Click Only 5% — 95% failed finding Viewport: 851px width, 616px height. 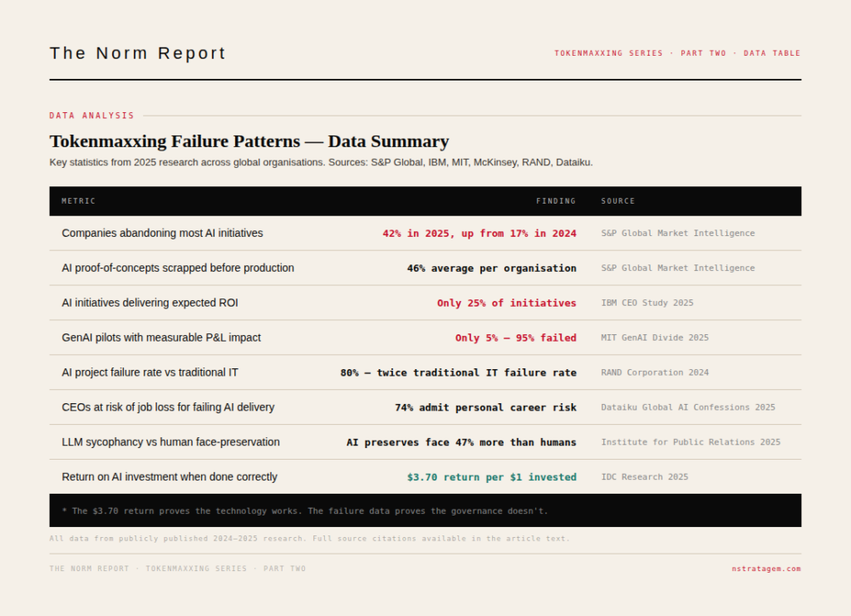(515, 338)
